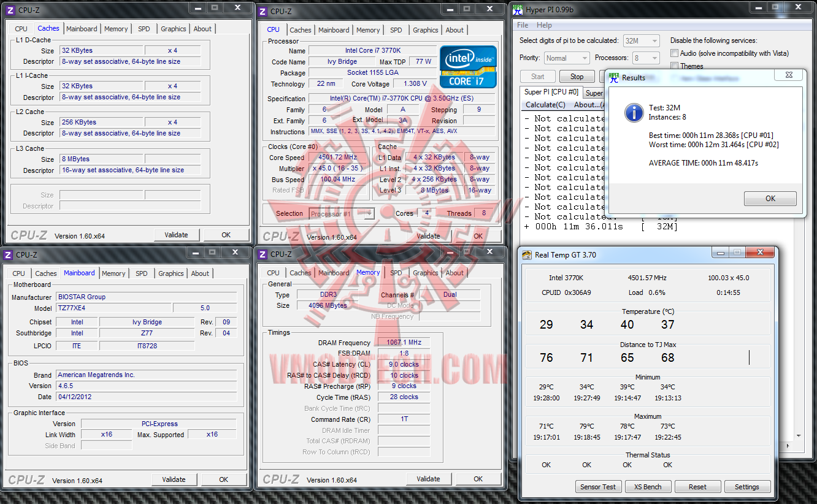Confirm the Results dialog with OK

pos(770,198)
